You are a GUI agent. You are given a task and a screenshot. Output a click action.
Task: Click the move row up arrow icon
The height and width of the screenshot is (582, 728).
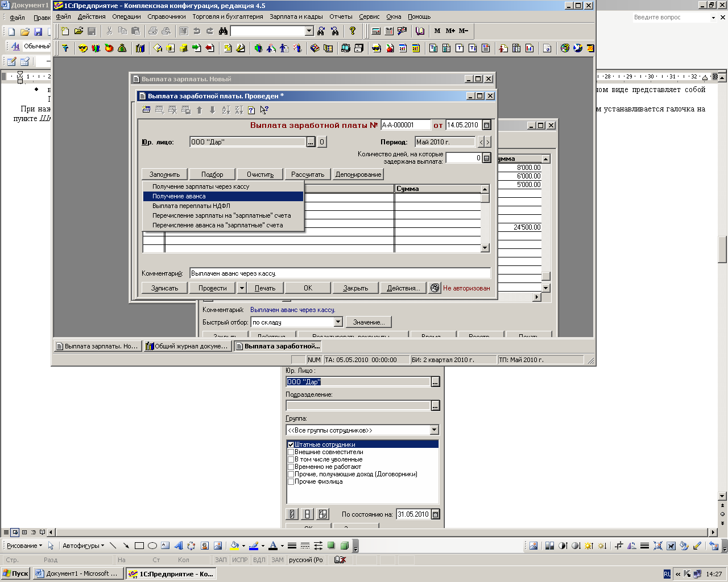pyautogui.click(x=200, y=110)
